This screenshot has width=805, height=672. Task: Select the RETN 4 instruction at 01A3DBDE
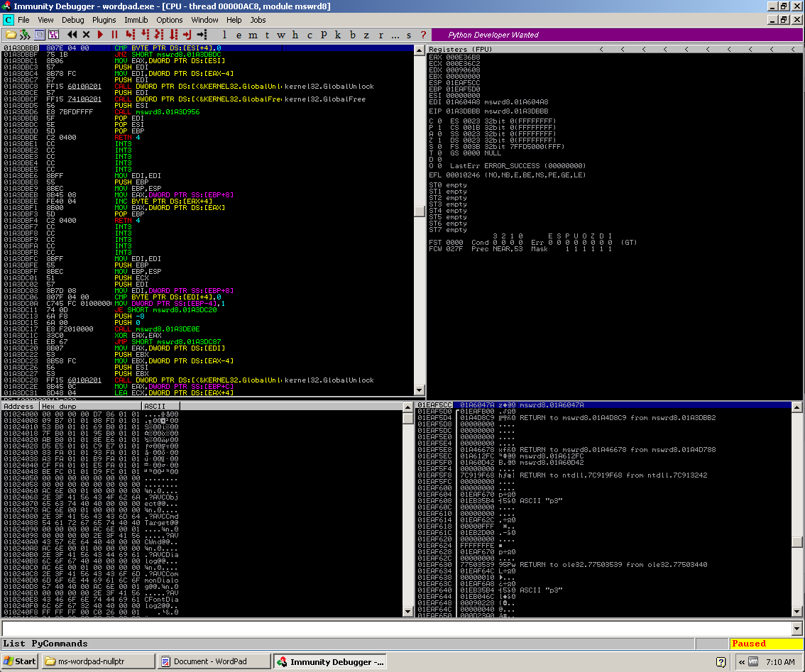127,138
